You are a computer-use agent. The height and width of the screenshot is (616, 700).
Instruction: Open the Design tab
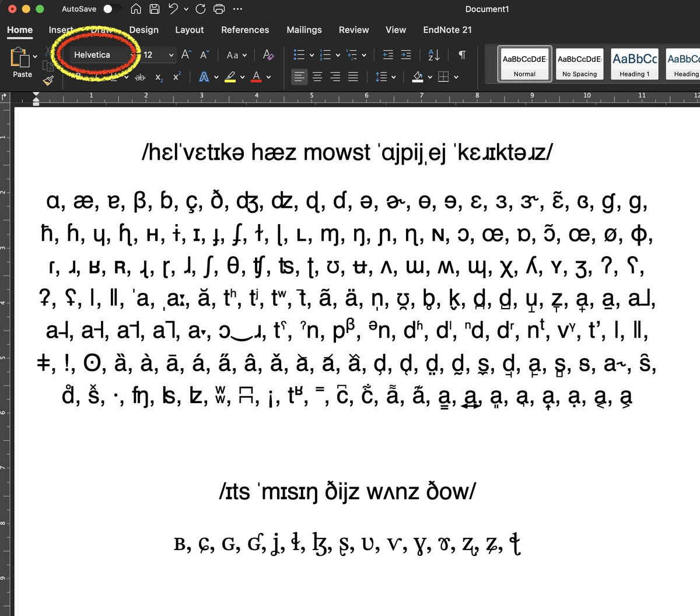tap(144, 30)
